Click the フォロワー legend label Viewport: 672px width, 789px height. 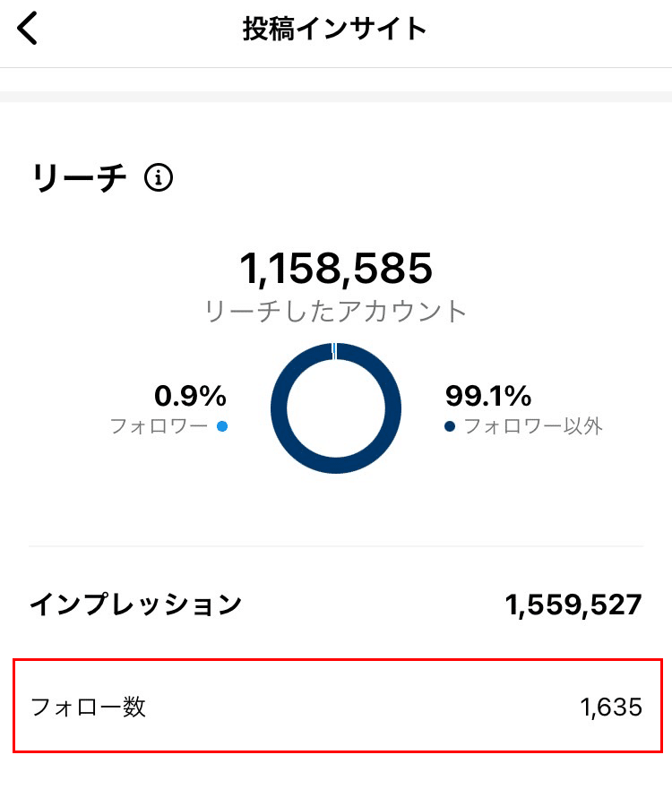[159, 426]
